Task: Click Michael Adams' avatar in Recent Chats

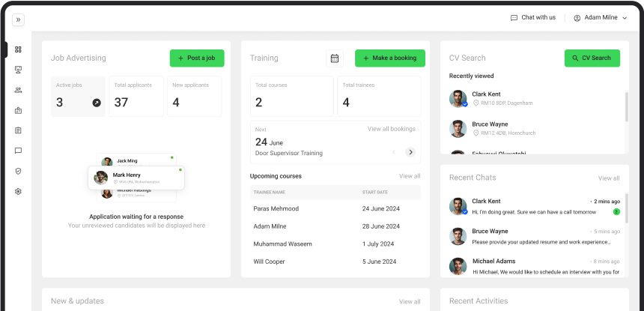Action: [x=458, y=266]
